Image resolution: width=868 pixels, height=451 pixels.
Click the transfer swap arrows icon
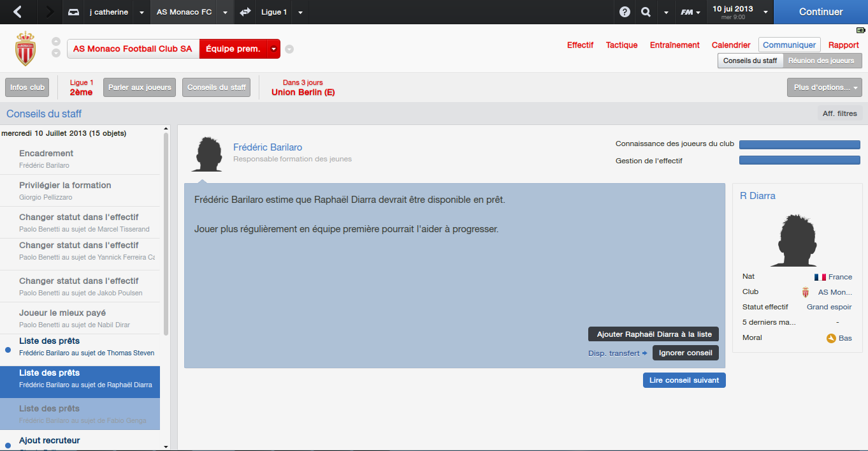245,11
